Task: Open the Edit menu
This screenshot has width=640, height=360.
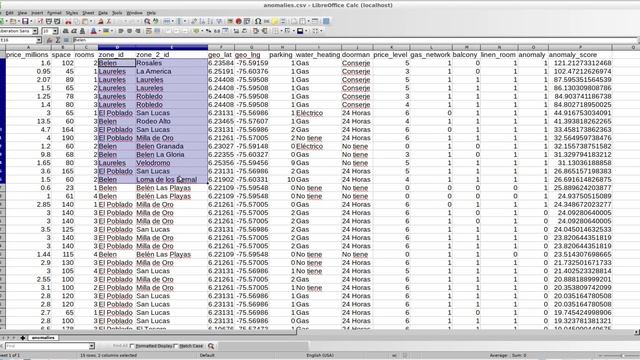Action: pyautogui.click(x=9, y=13)
